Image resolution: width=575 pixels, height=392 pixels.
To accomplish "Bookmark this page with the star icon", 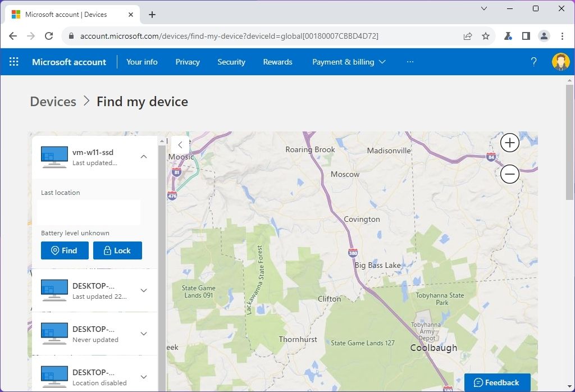I will (x=486, y=35).
